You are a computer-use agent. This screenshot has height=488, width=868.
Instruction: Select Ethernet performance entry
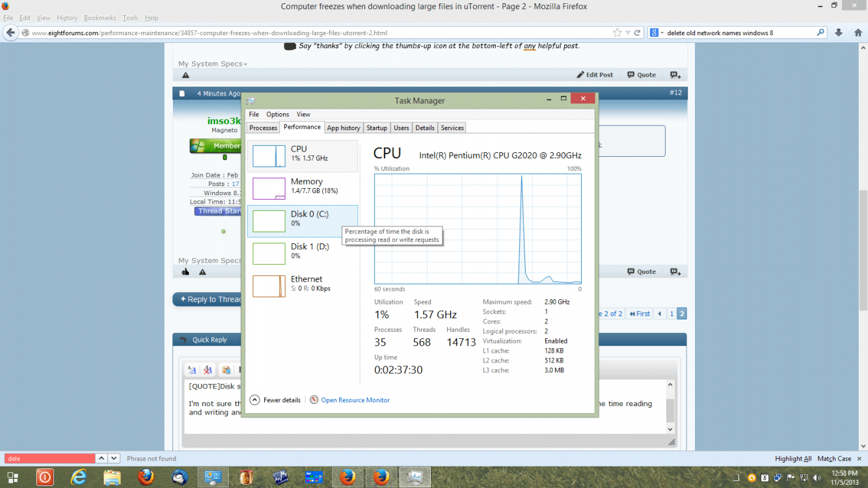[303, 286]
